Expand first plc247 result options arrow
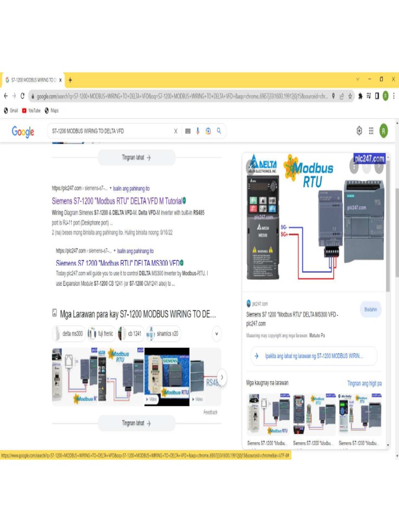The image size is (399, 532). (110, 188)
